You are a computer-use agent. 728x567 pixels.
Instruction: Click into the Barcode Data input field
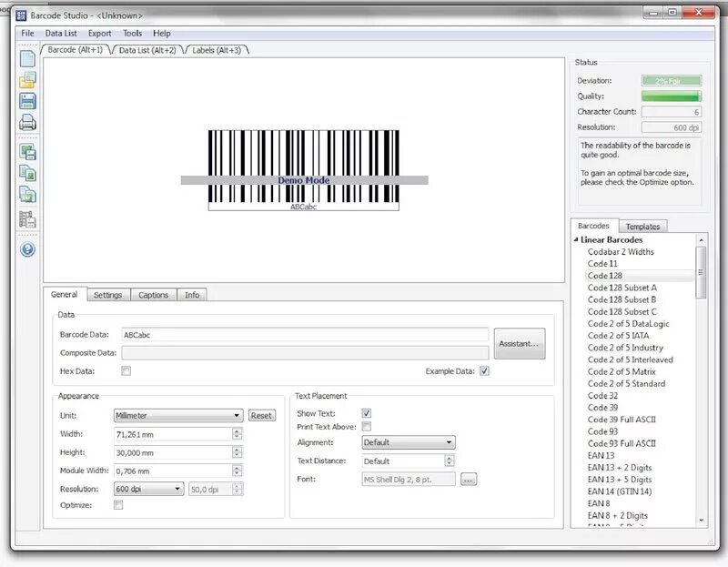(305, 335)
